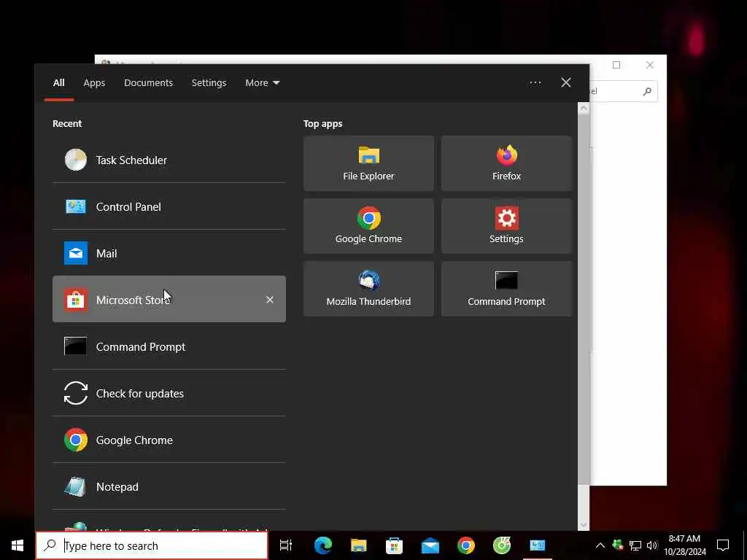Screen dimensions: 747x560
Task: Open Command Prompt in Recent list
Action: [169, 346]
